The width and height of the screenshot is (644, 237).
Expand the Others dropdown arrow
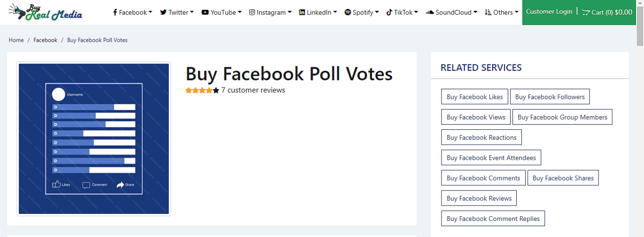point(517,12)
